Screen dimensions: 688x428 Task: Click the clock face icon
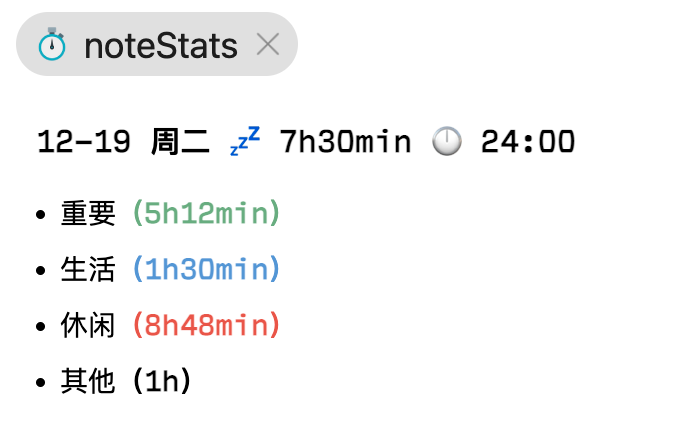(446, 142)
